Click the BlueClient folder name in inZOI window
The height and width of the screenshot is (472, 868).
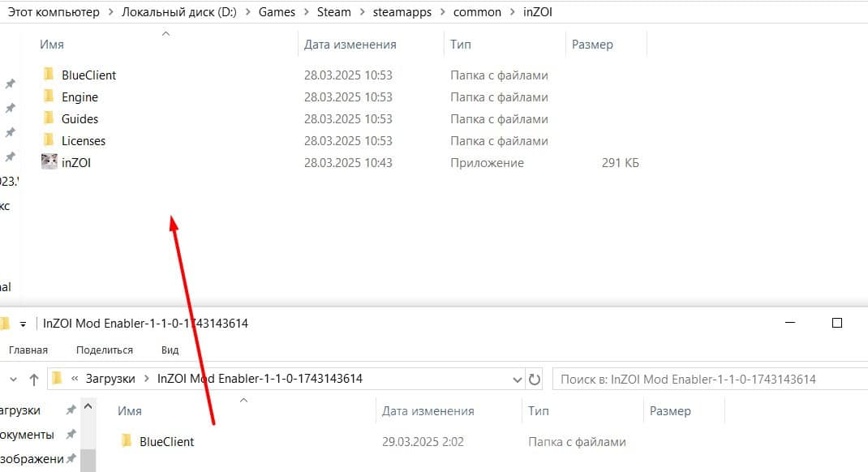click(x=88, y=75)
